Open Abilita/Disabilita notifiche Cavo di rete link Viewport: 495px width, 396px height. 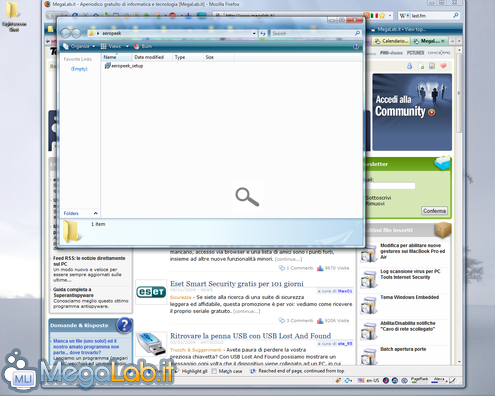pos(408,326)
